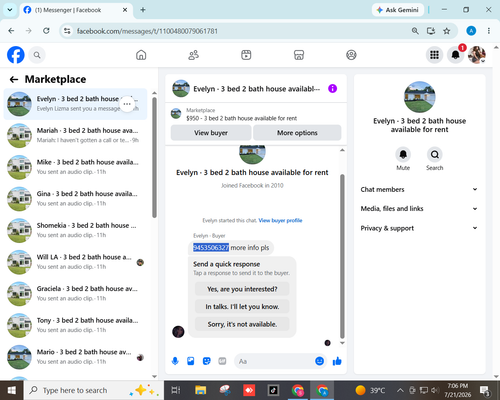Open Ask Gemini in Chrome toolbar
500x400 pixels.
click(398, 10)
